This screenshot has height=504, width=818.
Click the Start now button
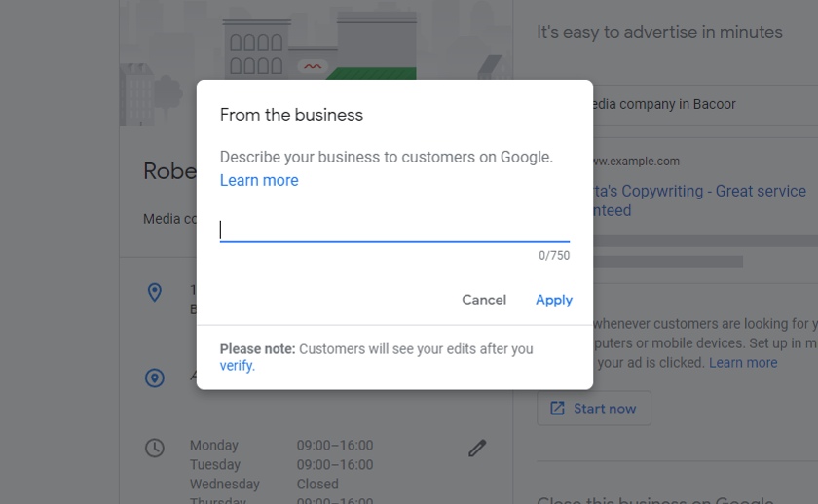(x=594, y=408)
